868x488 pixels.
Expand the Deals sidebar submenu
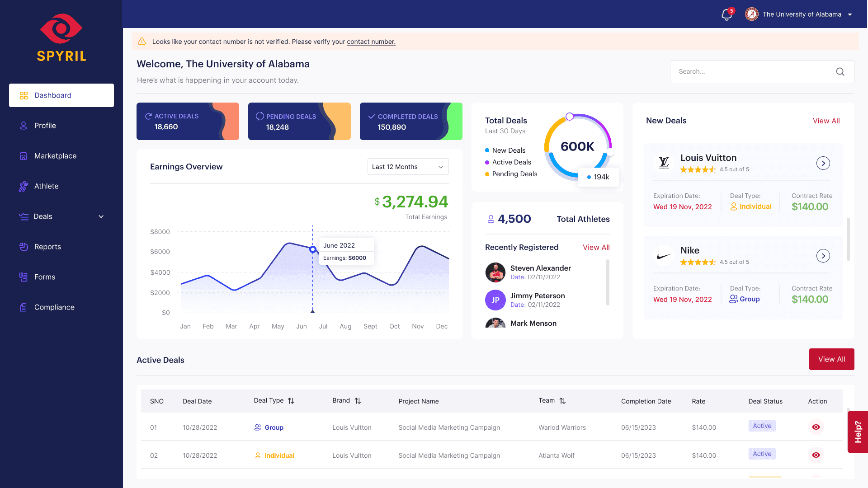(x=101, y=216)
